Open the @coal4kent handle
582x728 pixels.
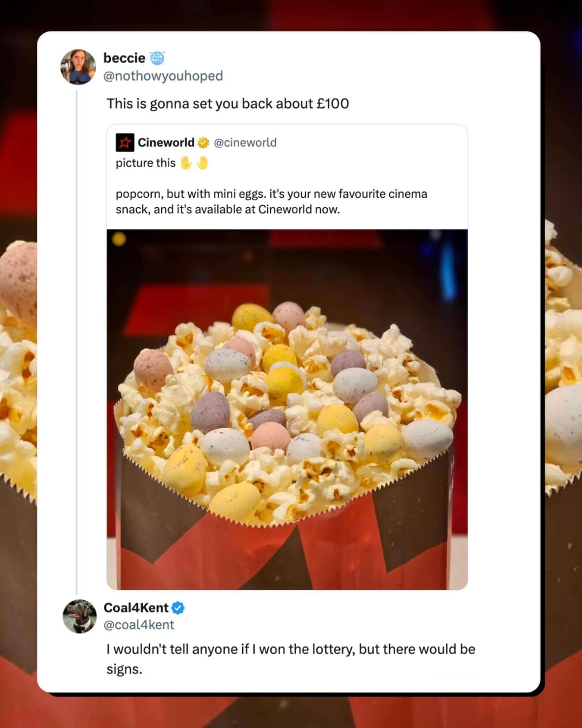click(139, 625)
